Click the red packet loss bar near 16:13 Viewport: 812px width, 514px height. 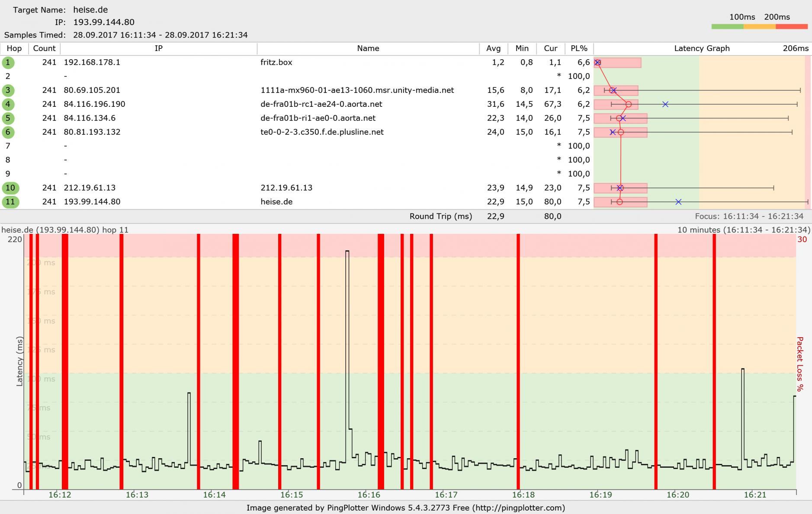122,361
